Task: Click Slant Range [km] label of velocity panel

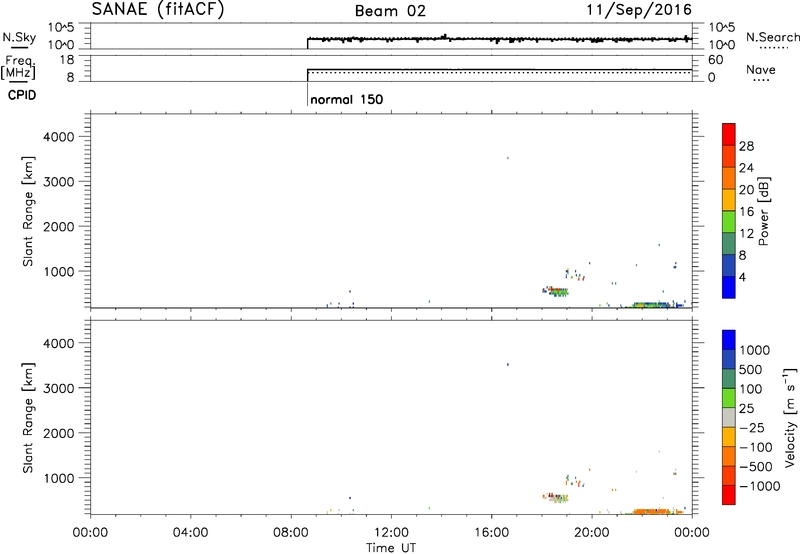Action: point(28,418)
